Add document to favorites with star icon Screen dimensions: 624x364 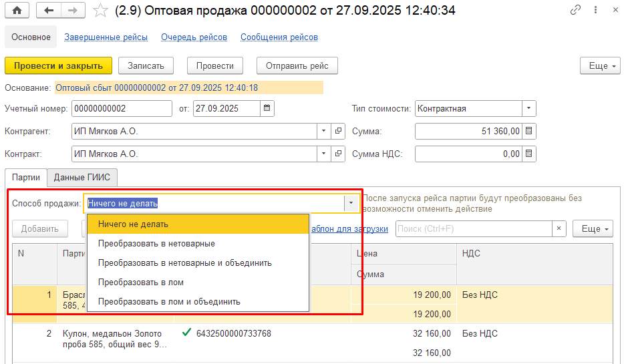coord(100,11)
